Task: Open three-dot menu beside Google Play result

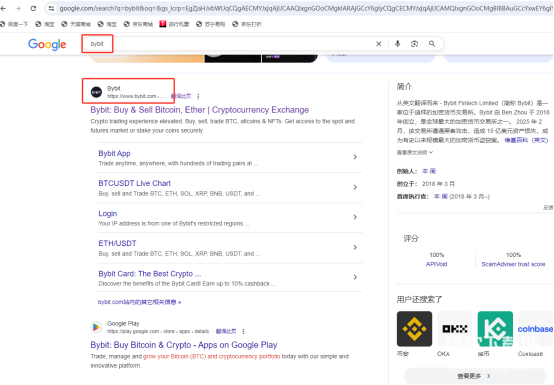Action: 243,331
